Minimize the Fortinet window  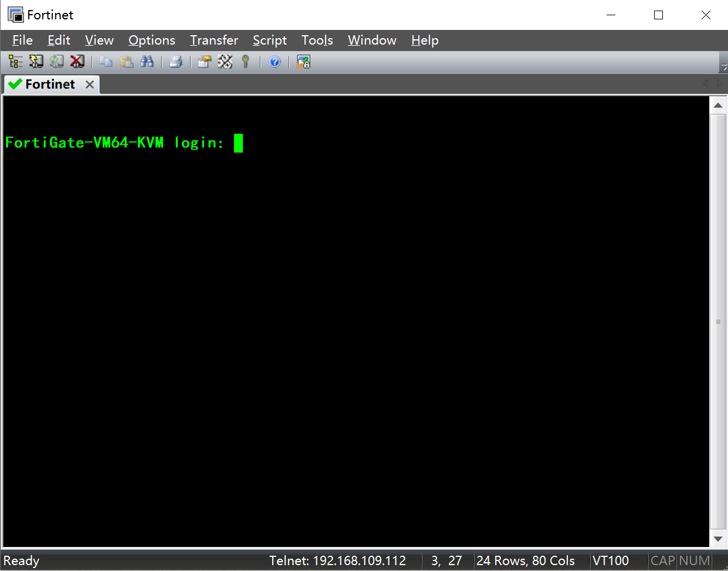point(611,15)
